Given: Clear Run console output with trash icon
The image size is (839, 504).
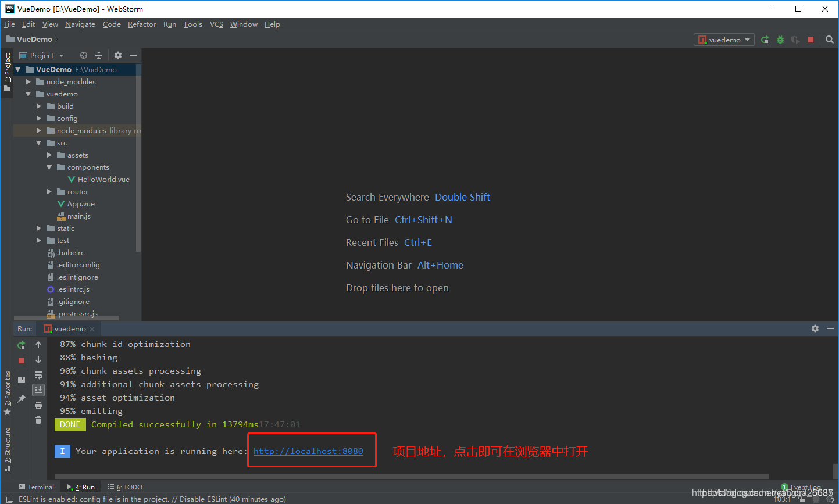Looking at the screenshot, I should tap(38, 420).
